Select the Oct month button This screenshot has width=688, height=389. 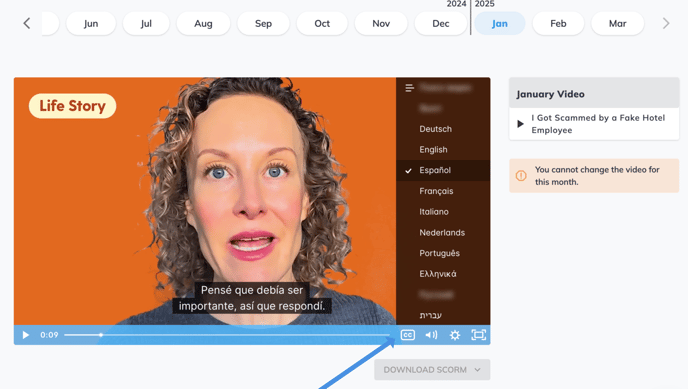(322, 23)
